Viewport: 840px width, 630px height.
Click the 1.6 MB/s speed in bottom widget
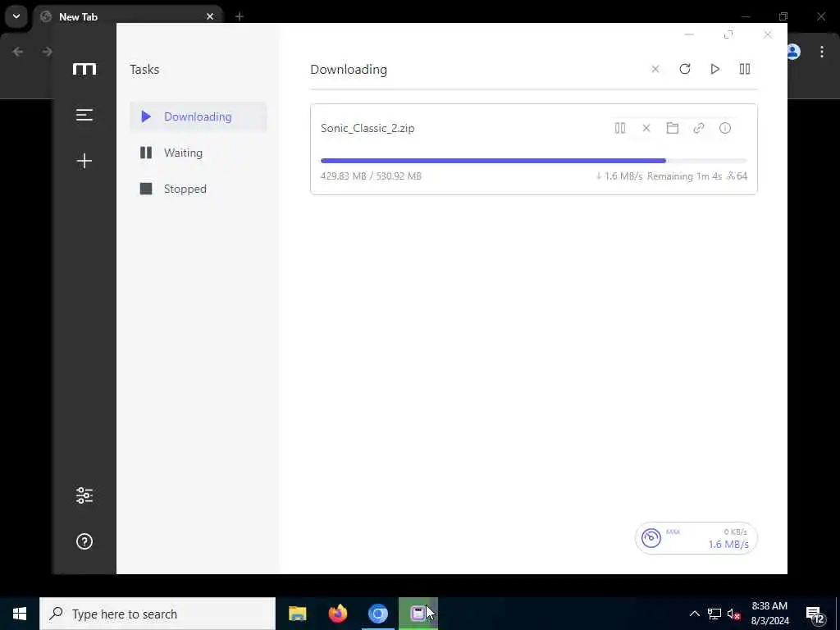click(728, 545)
